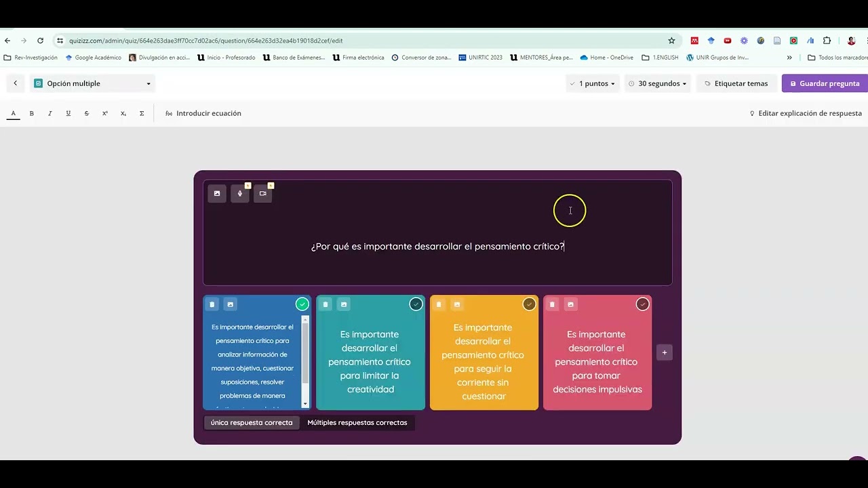Image resolution: width=868 pixels, height=488 pixels.
Task: Toggle italic formatting
Action: tap(50, 113)
